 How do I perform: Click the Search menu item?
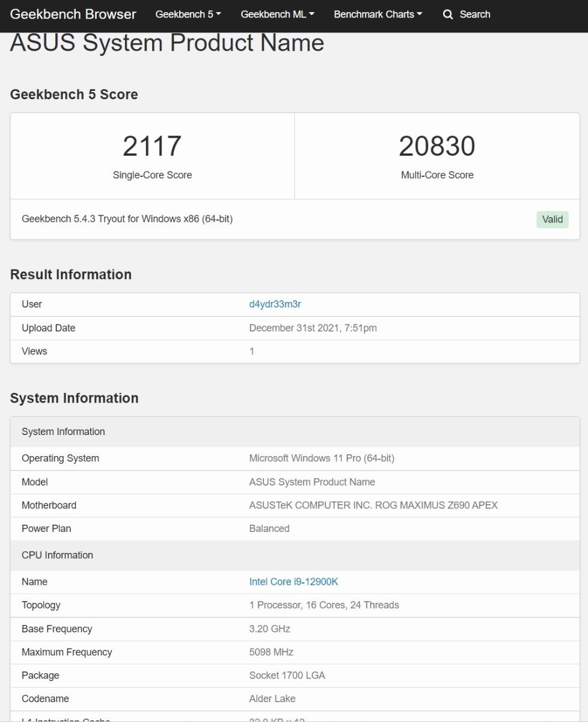[x=467, y=14]
